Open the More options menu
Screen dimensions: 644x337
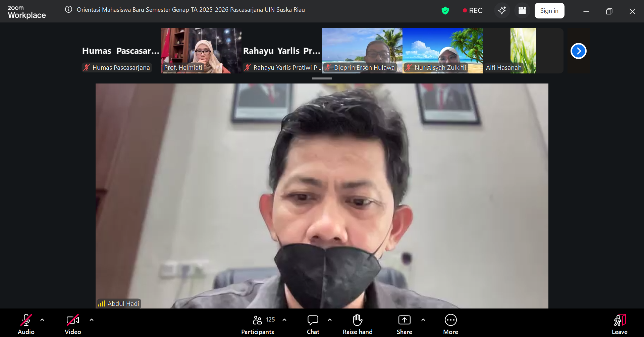coord(450,324)
